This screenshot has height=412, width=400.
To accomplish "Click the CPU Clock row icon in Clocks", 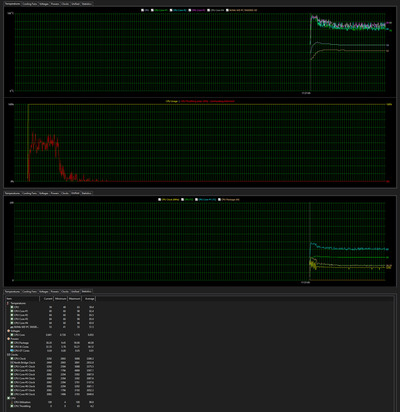I will [12, 359].
